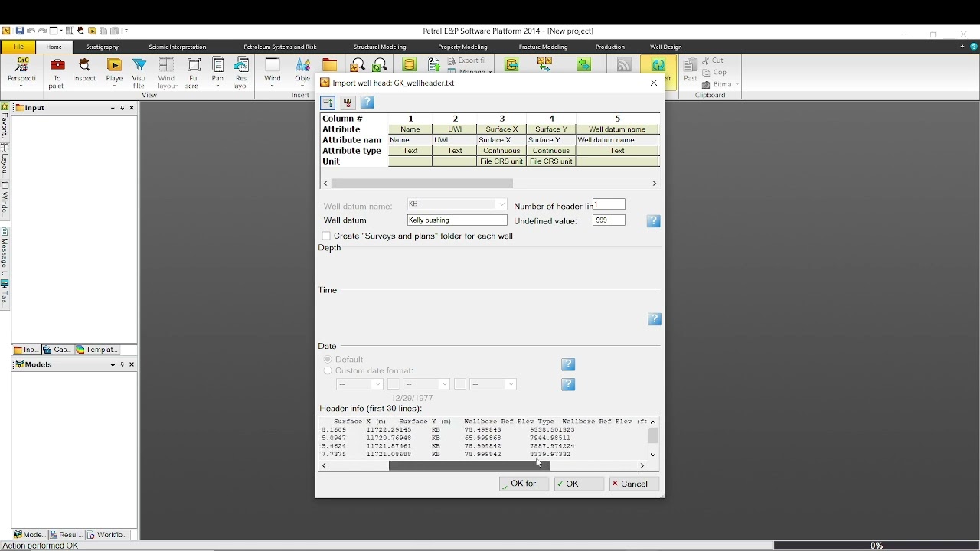Click the add column icon in import dialog
This screenshot has height=551, width=980.
pyautogui.click(x=328, y=103)
